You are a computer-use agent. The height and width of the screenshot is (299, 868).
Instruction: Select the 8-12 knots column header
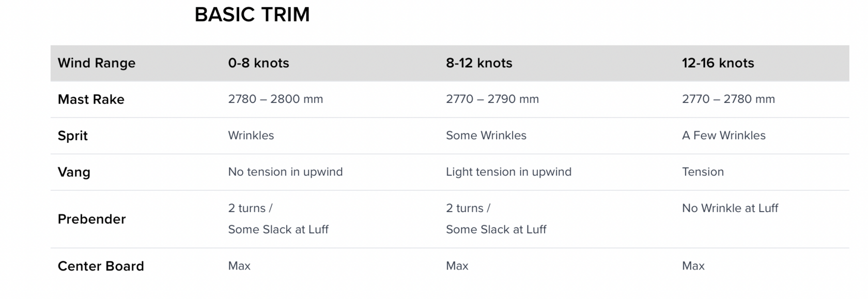point(479,63)
